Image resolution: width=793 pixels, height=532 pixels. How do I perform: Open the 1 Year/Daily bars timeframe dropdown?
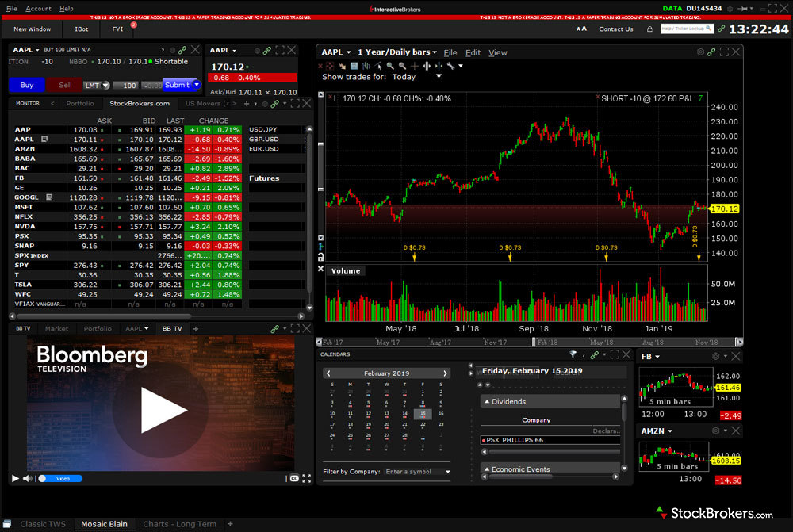397,52
